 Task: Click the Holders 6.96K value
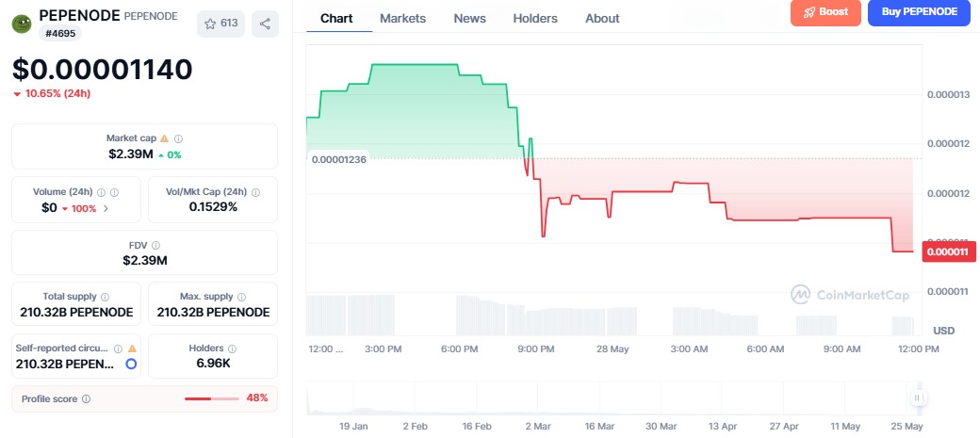[x=213, y=364]
